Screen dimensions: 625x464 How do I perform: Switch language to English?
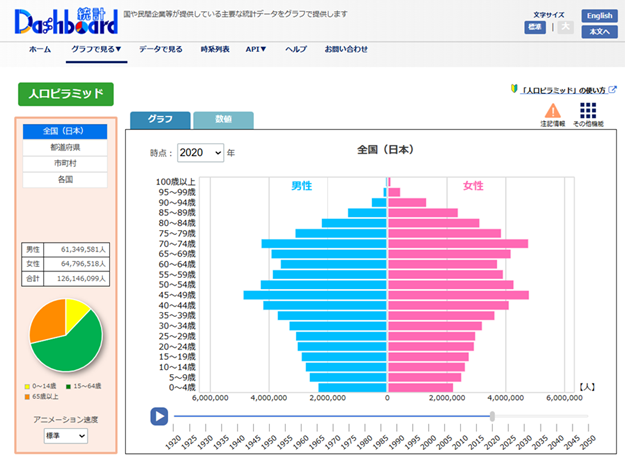click(x=599, y=16)
